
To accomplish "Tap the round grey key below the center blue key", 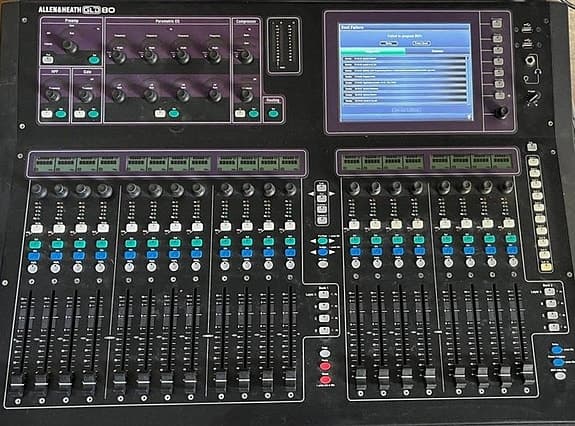I will coord(322,264).
